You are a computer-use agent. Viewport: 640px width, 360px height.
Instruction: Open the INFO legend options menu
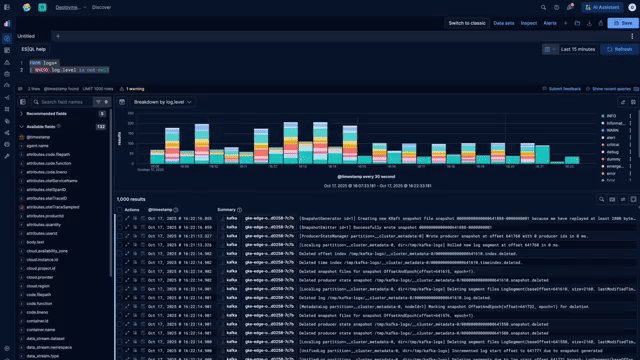point(631,116)
